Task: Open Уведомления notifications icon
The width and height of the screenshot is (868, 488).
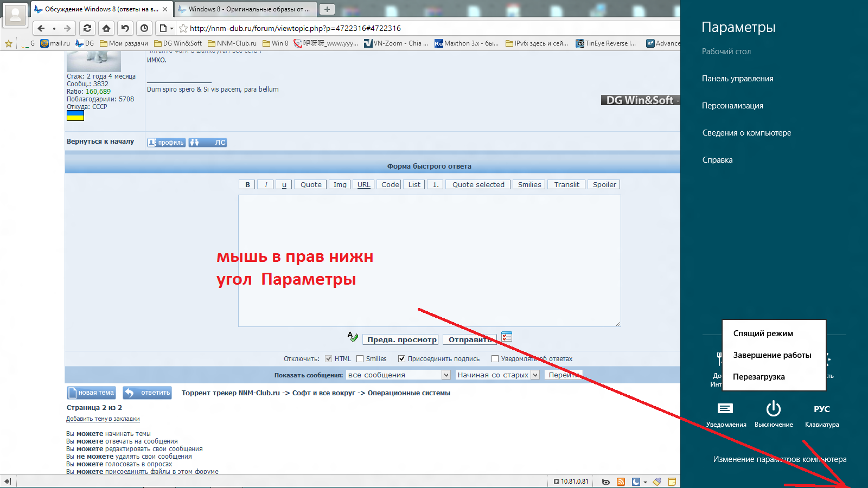Action: click(725, 409)
